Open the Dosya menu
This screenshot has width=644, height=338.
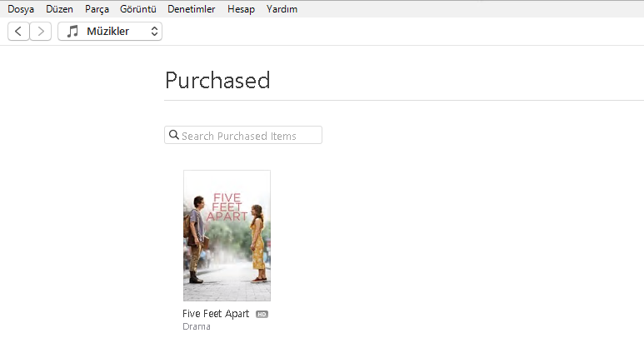pos(21,9)
